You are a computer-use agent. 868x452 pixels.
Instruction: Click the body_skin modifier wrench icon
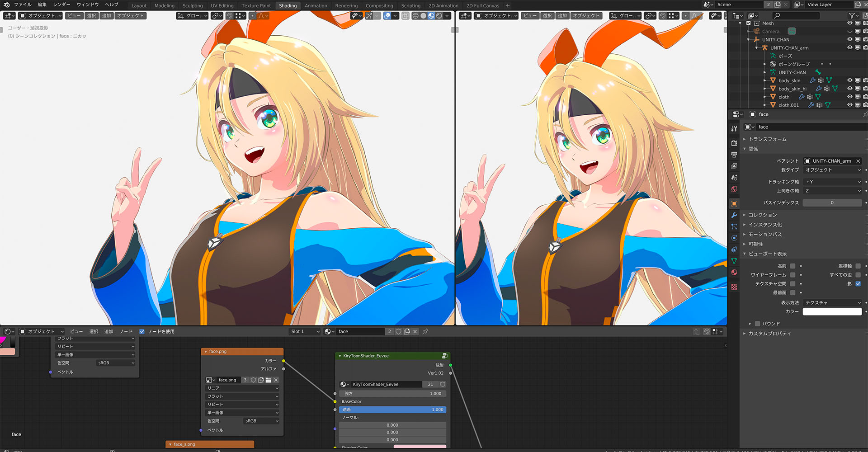(812, 80)
